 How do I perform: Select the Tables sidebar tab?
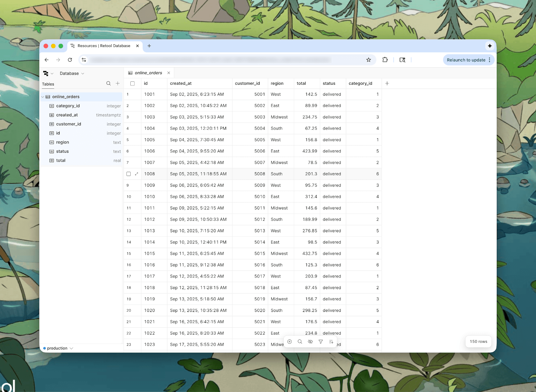pyautogui.click(x=48, y=84)
